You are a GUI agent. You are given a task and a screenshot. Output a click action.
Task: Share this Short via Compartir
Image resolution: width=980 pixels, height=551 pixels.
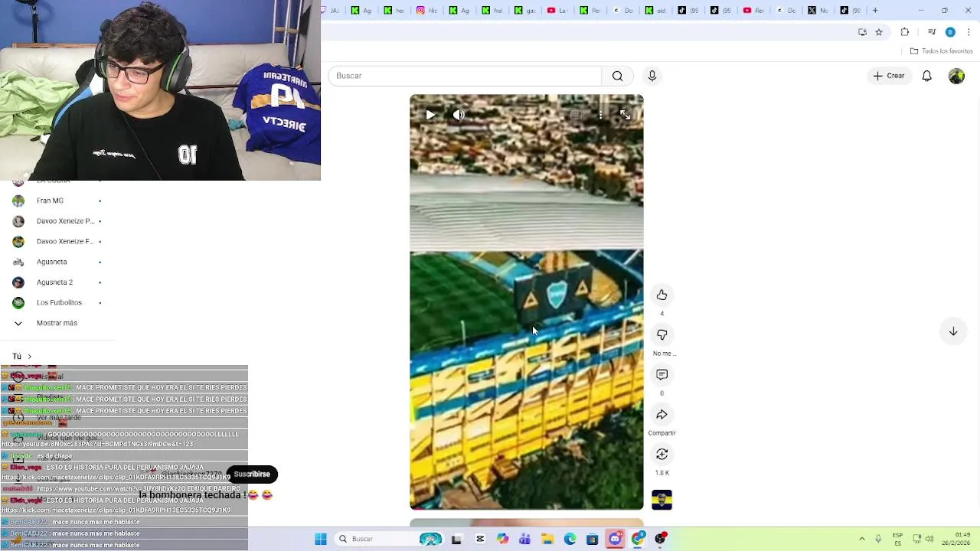[662, 414]
